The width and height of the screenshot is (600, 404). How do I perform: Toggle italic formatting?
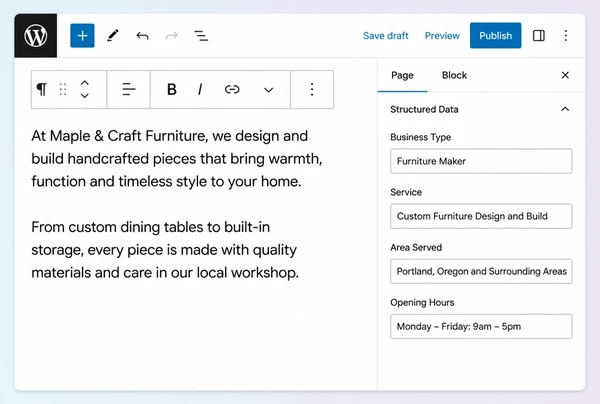pyautogui.click(x=200, y=90)
